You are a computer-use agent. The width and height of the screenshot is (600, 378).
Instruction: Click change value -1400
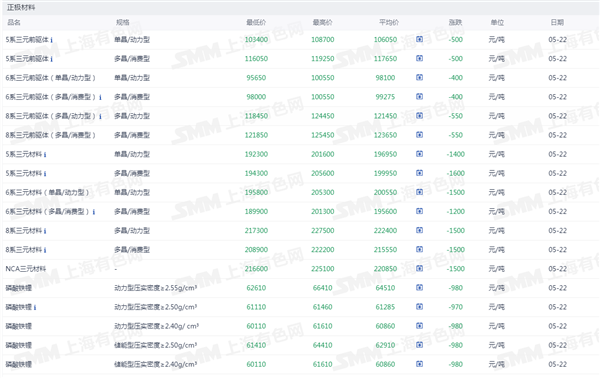(455, 154)
